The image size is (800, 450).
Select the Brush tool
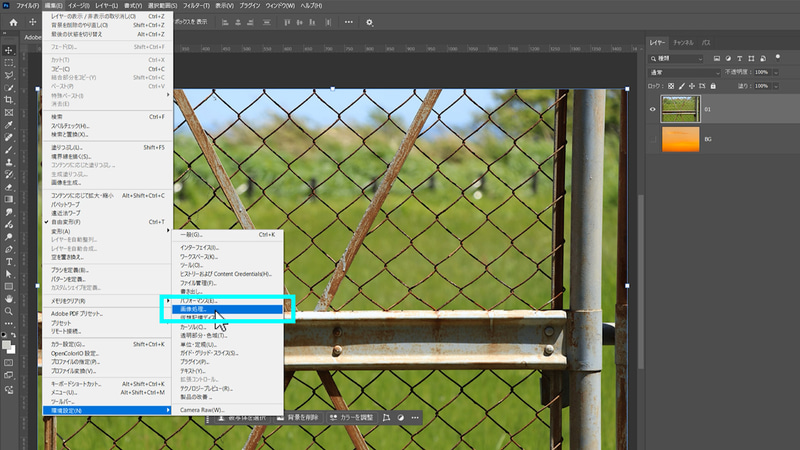9,149
